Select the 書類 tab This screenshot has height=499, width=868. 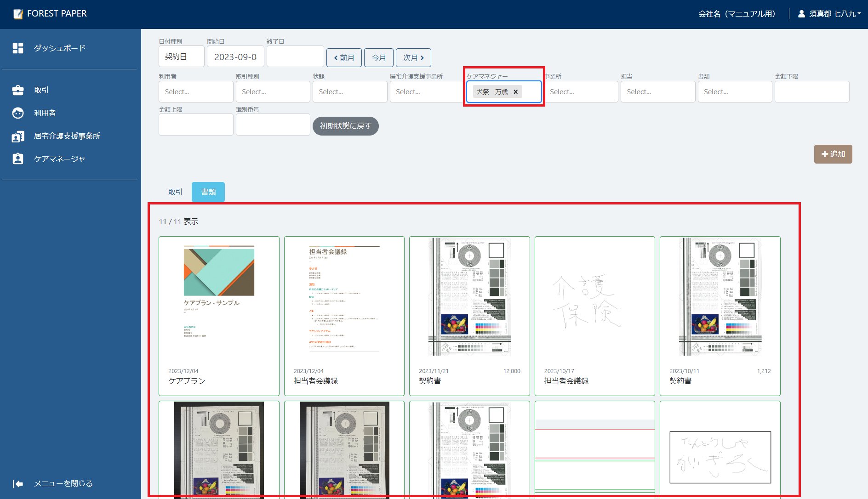(208, 192)
